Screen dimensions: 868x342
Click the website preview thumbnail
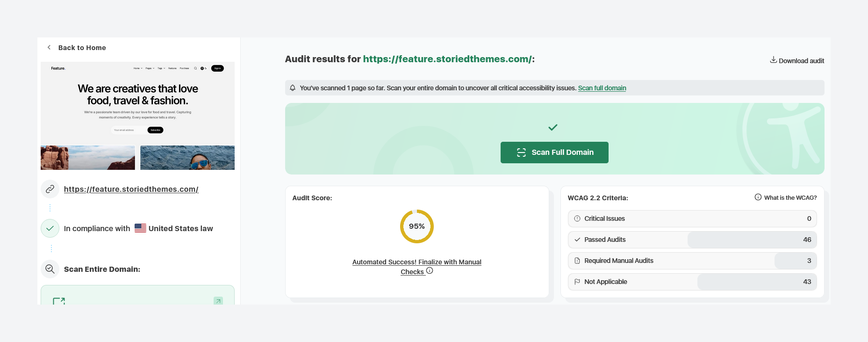tap(137, 116)
